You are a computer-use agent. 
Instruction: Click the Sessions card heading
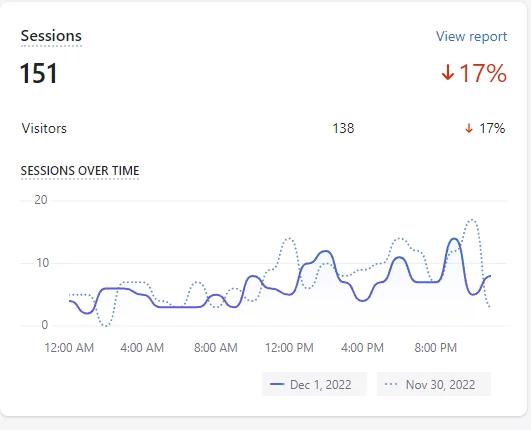click(x=51, y=36)
